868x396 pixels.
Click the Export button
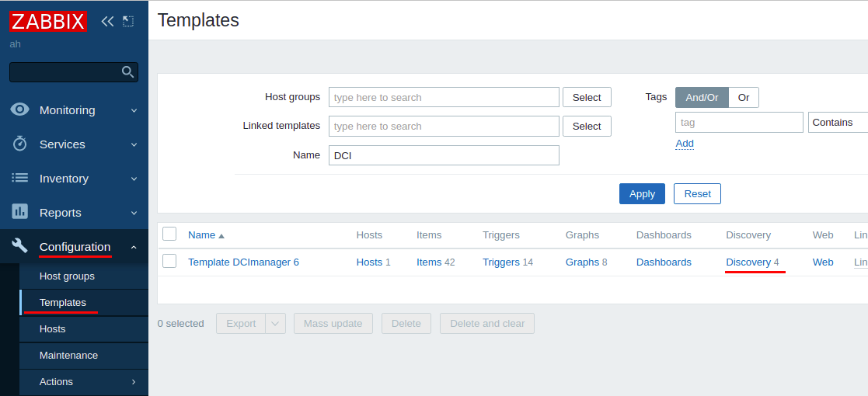click(x=242, y=324)
